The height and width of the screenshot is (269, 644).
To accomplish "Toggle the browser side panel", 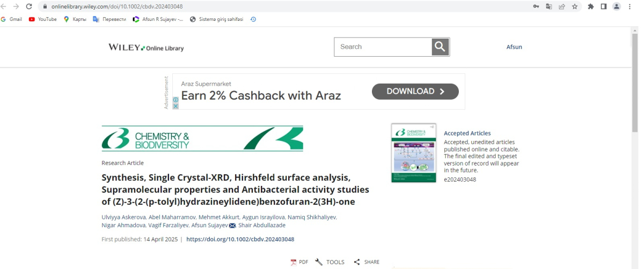I will click(604, 6).
